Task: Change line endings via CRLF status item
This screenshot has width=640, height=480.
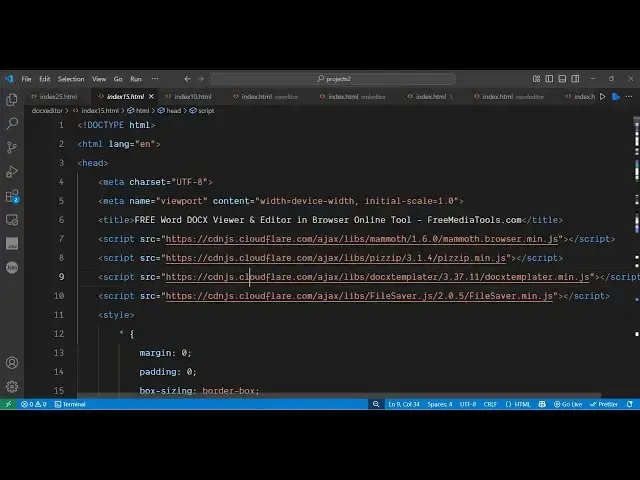Action: point(490,404)
